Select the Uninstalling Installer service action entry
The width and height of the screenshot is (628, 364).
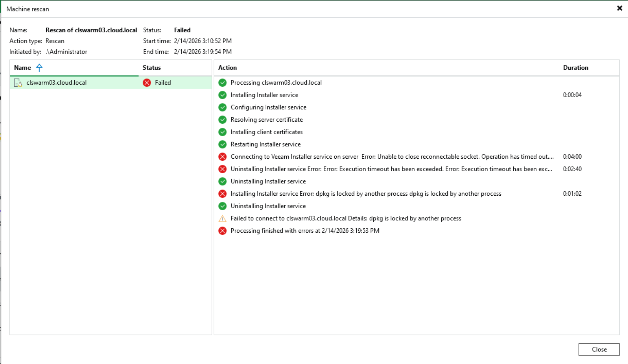click(268, 181)
